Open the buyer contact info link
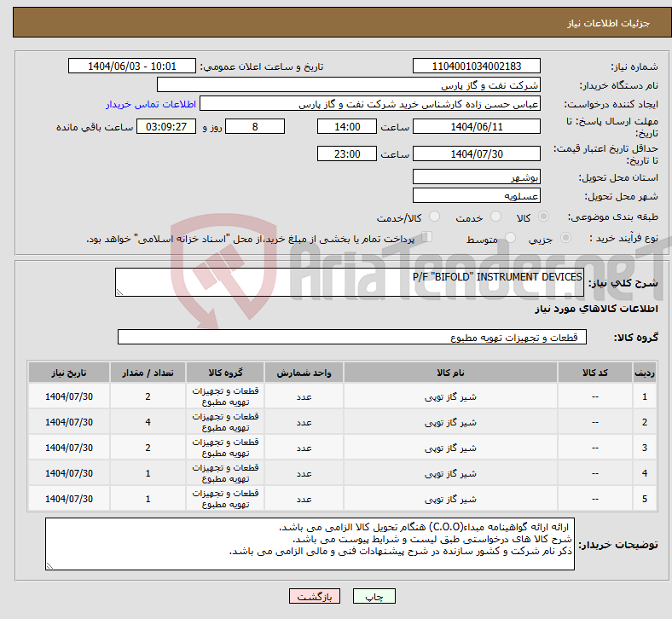The image size is (672, 619). tap(151, 104)
